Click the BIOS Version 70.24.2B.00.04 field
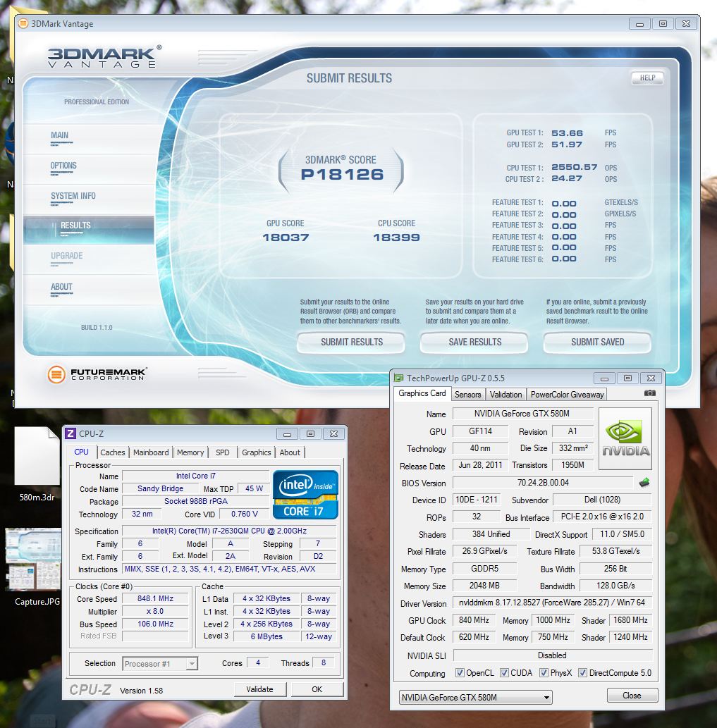This screenshot has width=717, height=728. (543, 483)
